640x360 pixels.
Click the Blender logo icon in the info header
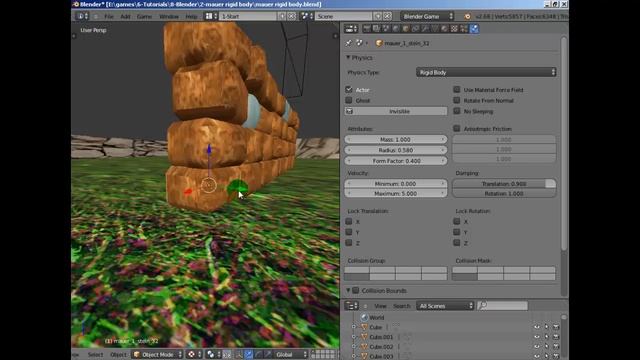pyautogui.click(x=467, y=16)
